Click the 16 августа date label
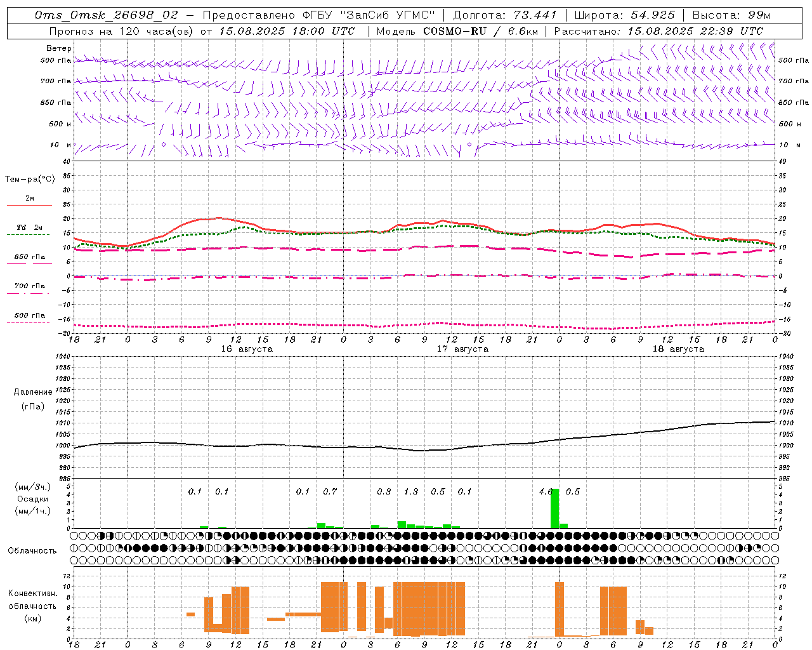Image resolution: width=812 pixels, height=650 pixels. click(247, 349)
